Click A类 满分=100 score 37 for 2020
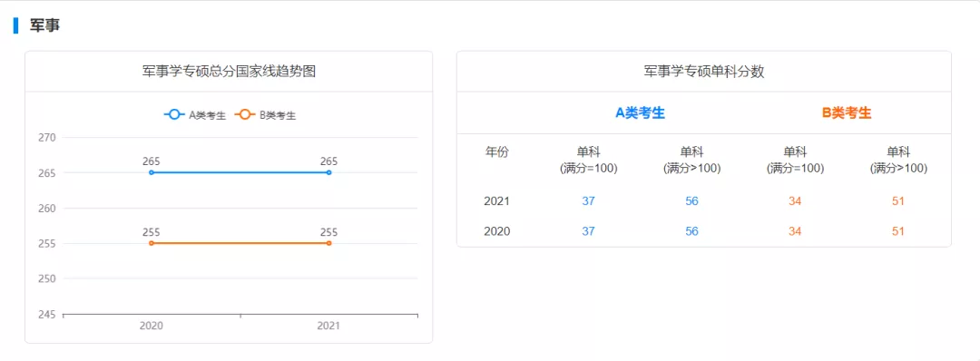The height and width of the screenshot is (361, 980). coord(589,231)
